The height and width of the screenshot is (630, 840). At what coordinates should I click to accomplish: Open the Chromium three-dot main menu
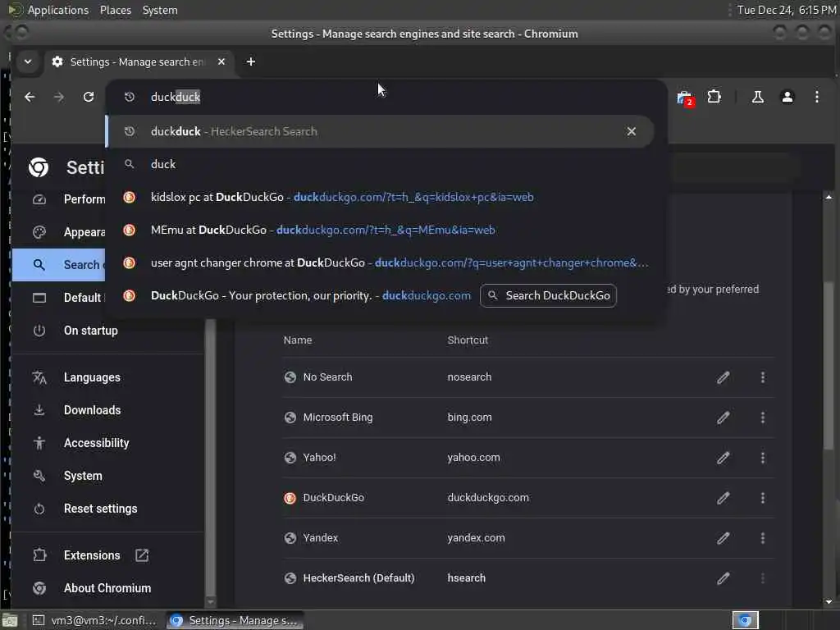click(x=816, y=97)
